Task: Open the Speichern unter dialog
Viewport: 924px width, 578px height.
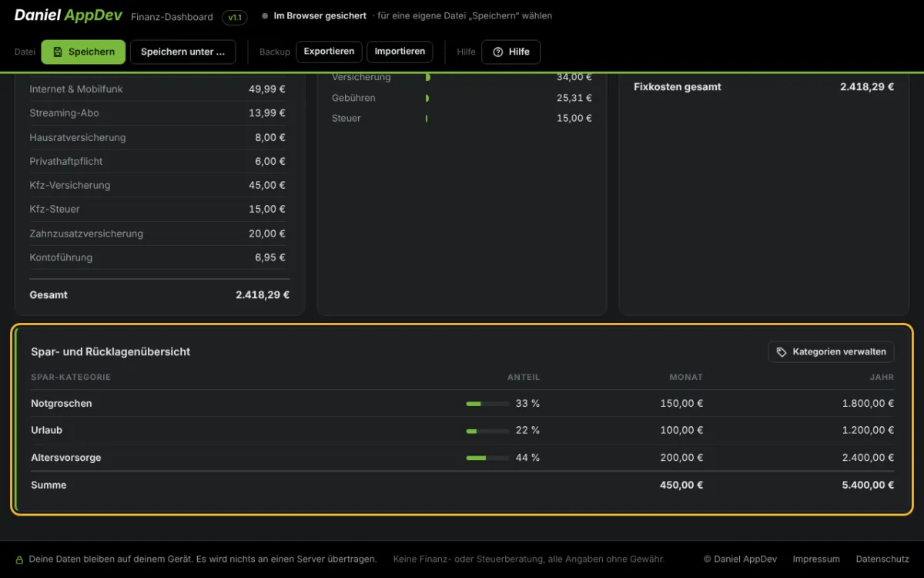Action: 182,52
